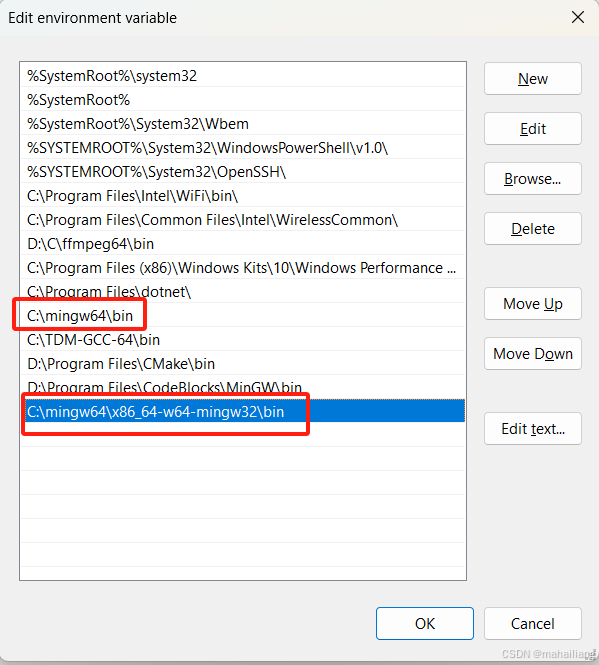Close the Edit environment variable window
Viewport: 599px width, 665px height.
[x=578, y=17]
